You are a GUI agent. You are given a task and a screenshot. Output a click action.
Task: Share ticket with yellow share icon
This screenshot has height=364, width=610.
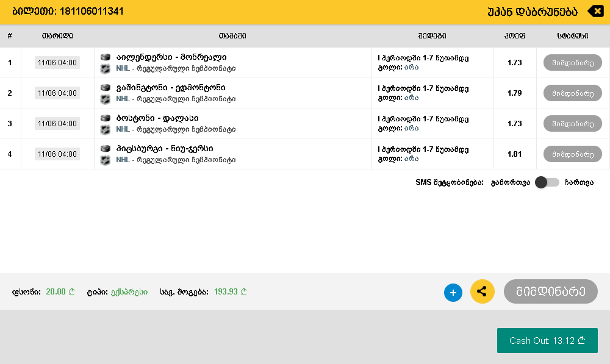pos(483,291)
